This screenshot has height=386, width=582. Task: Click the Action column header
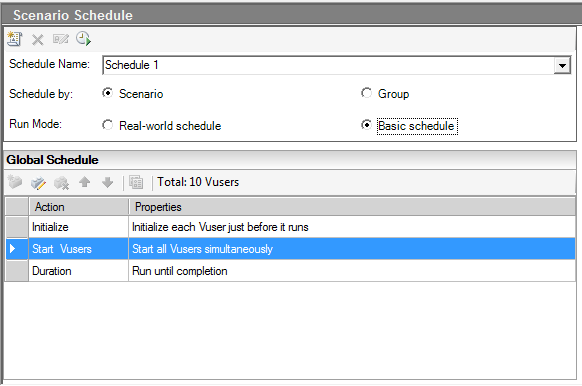tap(78, 207)
